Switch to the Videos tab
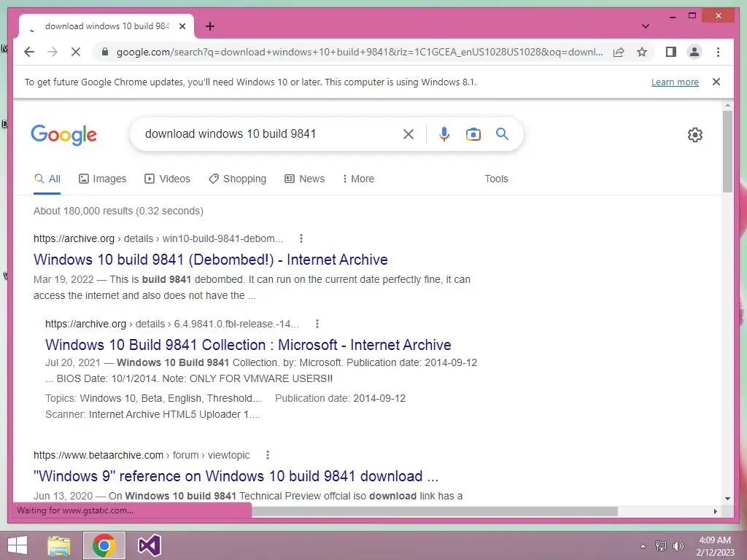747x560 pixels. [x=167, y=179]
